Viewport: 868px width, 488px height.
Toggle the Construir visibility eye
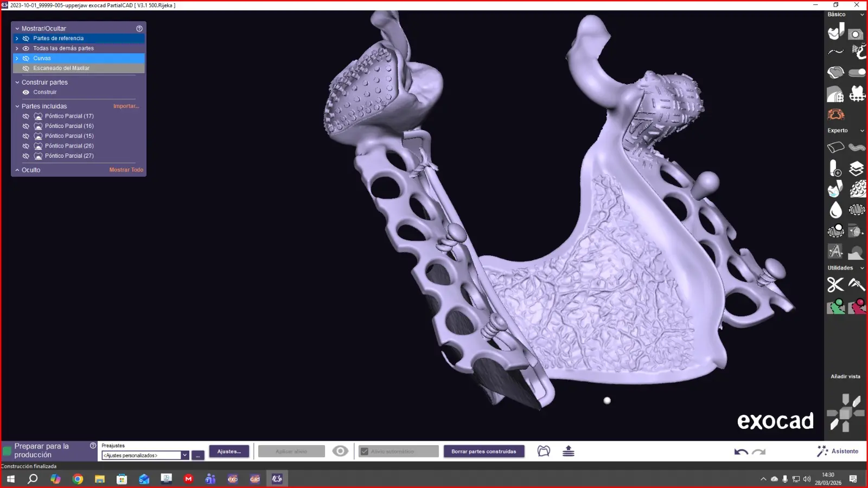pos(26,92)
